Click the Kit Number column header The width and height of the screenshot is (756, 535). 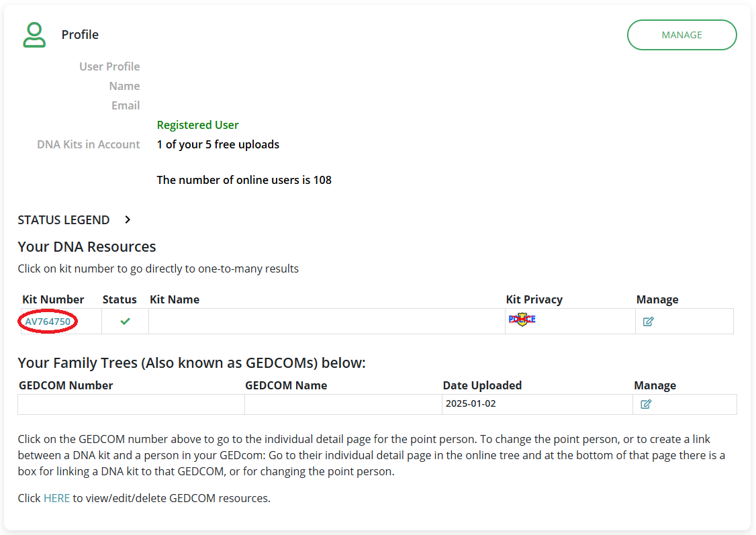click(x=53, y=299)
